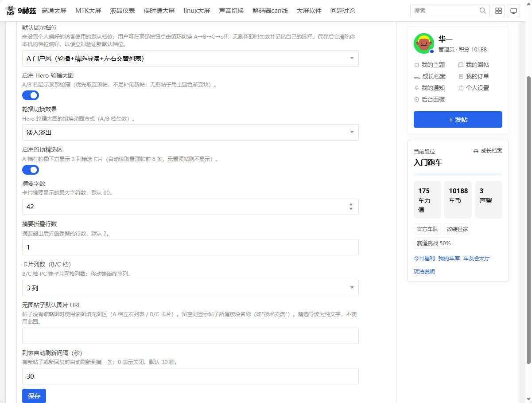
Task: Open the 声音切换 menu item
Action: [231, 11]
